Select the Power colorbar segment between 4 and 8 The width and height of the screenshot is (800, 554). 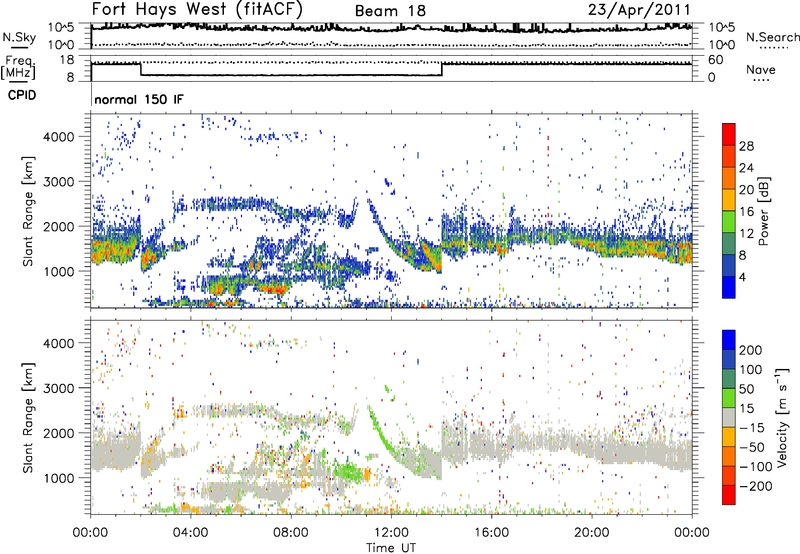[x=729, y=265]
